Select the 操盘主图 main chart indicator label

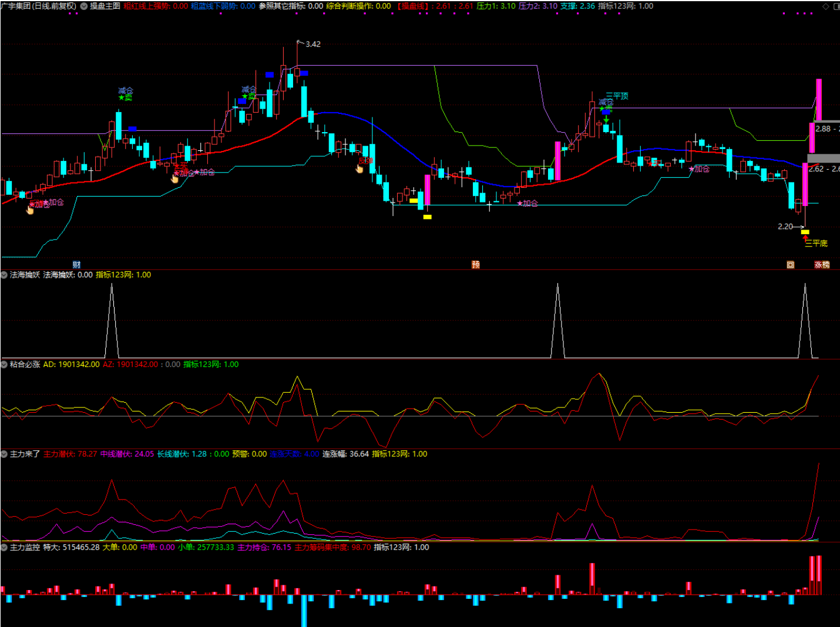click(105, 6)
